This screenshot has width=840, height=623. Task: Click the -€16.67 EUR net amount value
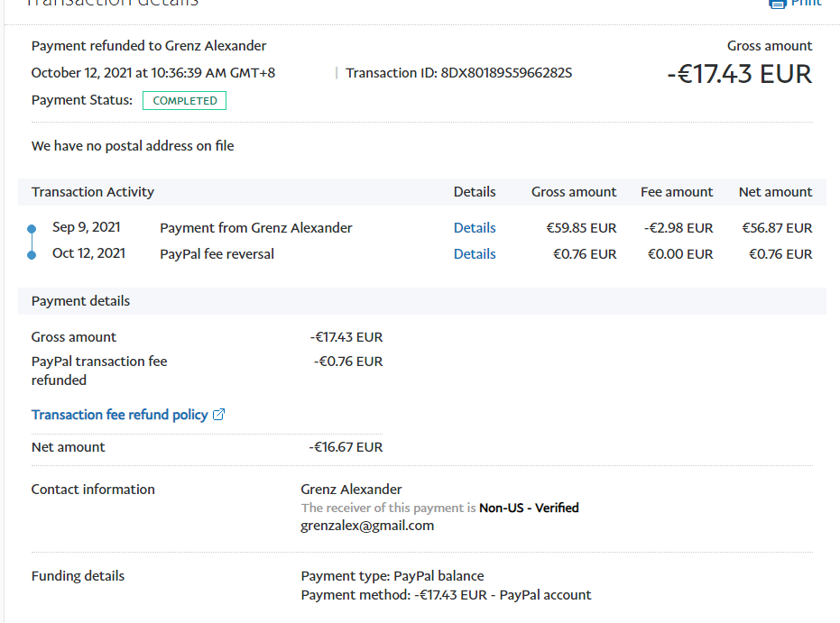click(346, 447)
